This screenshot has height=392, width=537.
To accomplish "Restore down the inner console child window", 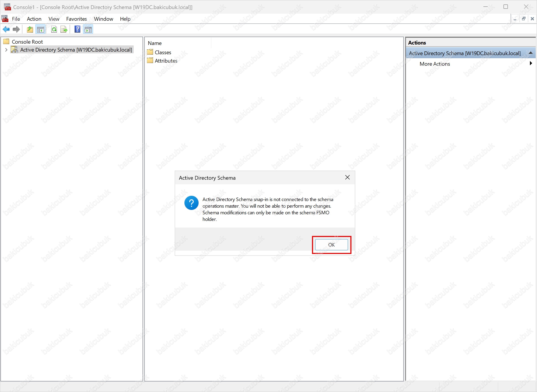I will [x=524, y=19].
